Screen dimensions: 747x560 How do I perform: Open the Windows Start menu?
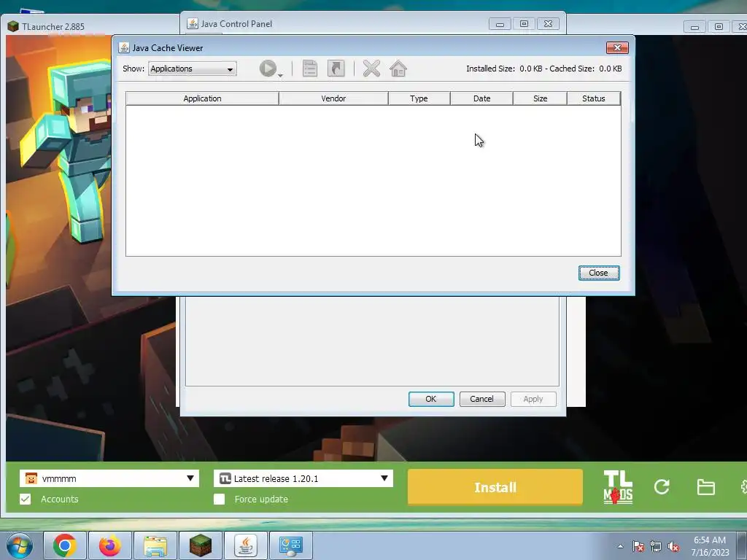(20, 545)
